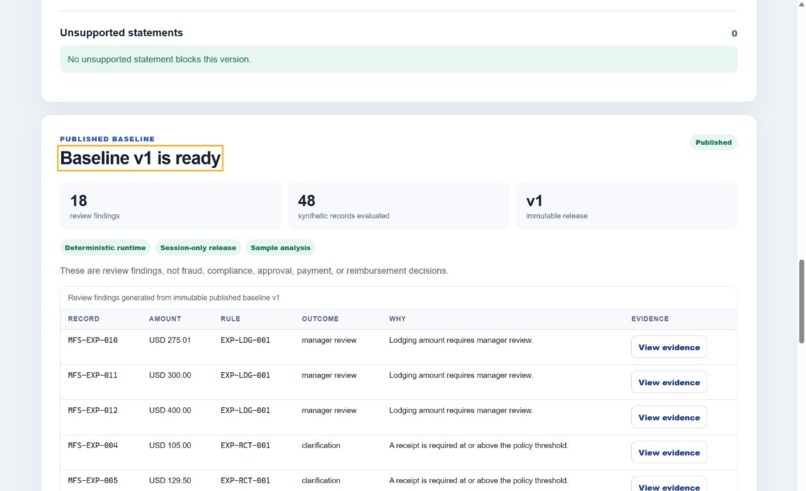The image size is (806, 491).
Task: Click the 18 review findings stat card
Action: (x=170, y=206)
